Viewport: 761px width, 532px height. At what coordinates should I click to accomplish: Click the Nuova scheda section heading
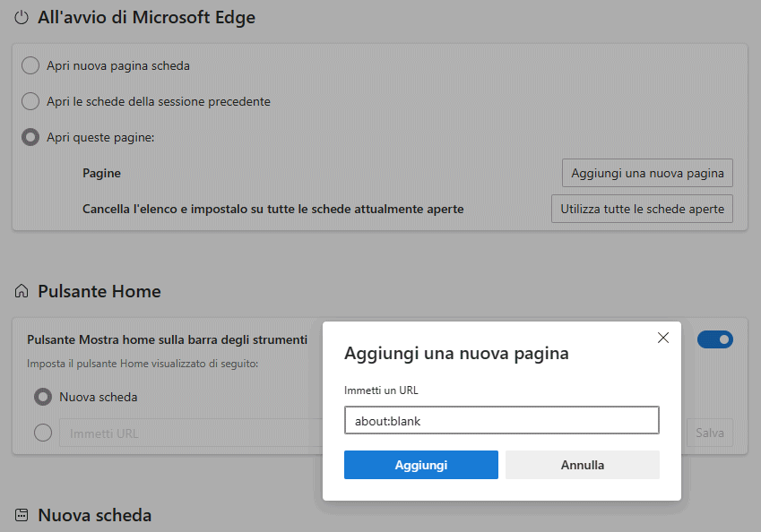[95, 515]
